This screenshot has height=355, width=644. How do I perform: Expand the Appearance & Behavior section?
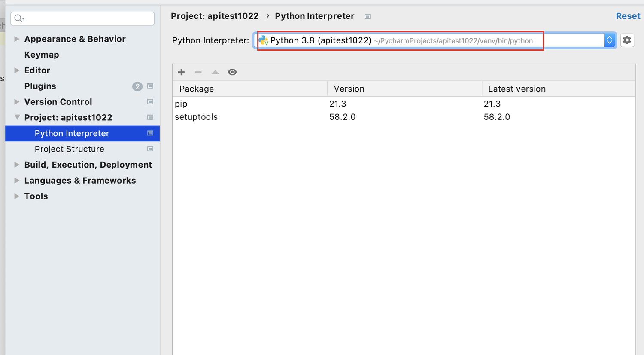coord(17,39)
